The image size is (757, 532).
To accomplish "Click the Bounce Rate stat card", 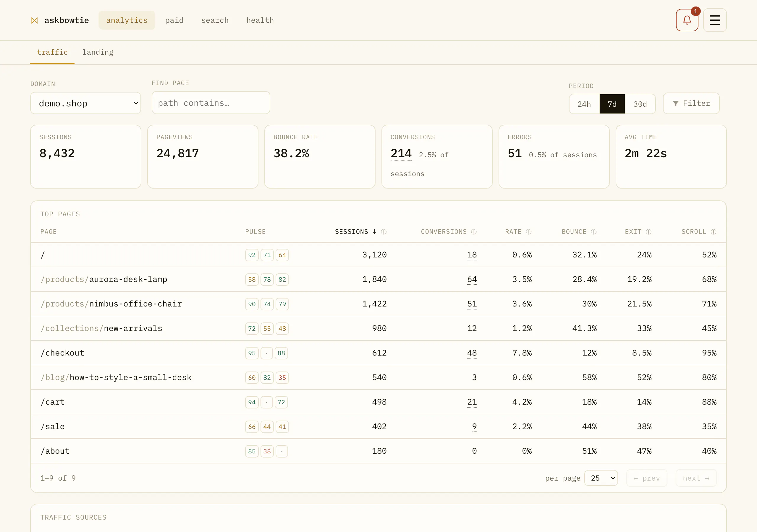I will [x=320, y=157].
